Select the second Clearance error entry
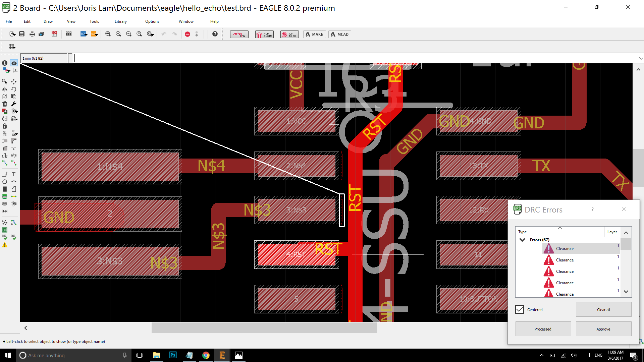Screen dimensions: 644x362 click(565, 260)
